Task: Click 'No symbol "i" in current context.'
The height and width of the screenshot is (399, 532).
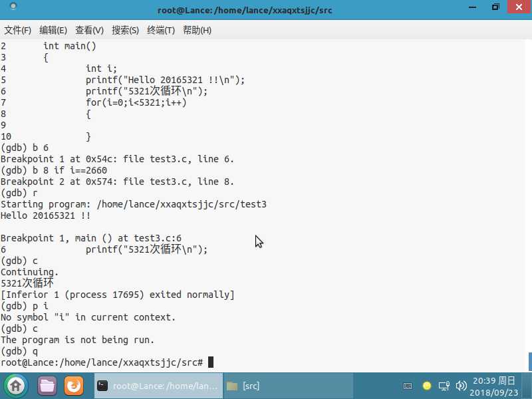Action: click(x=88, y=317)
